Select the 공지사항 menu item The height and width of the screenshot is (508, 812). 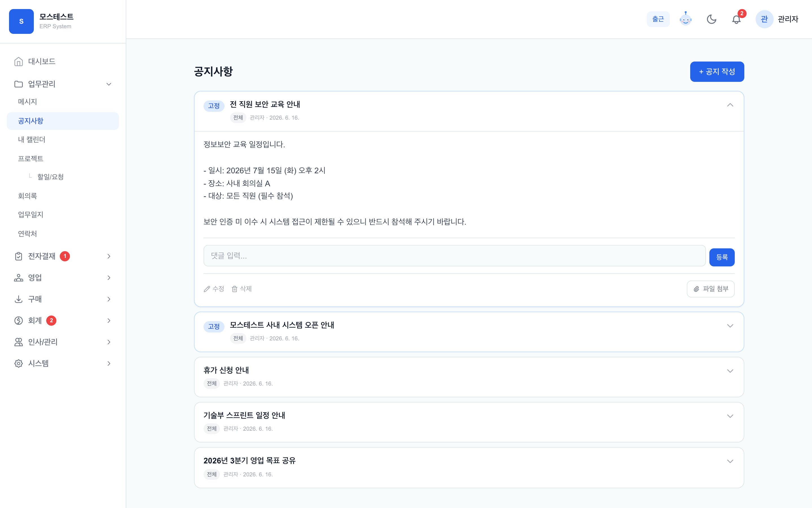(x=63, y=121)
